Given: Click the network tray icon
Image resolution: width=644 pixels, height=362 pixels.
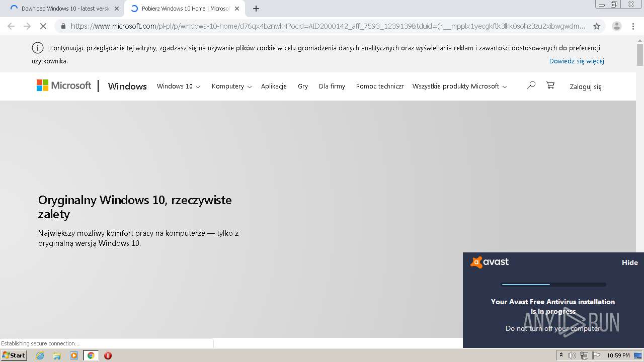Looking at the screenshot, I should [x=584, y=355].
